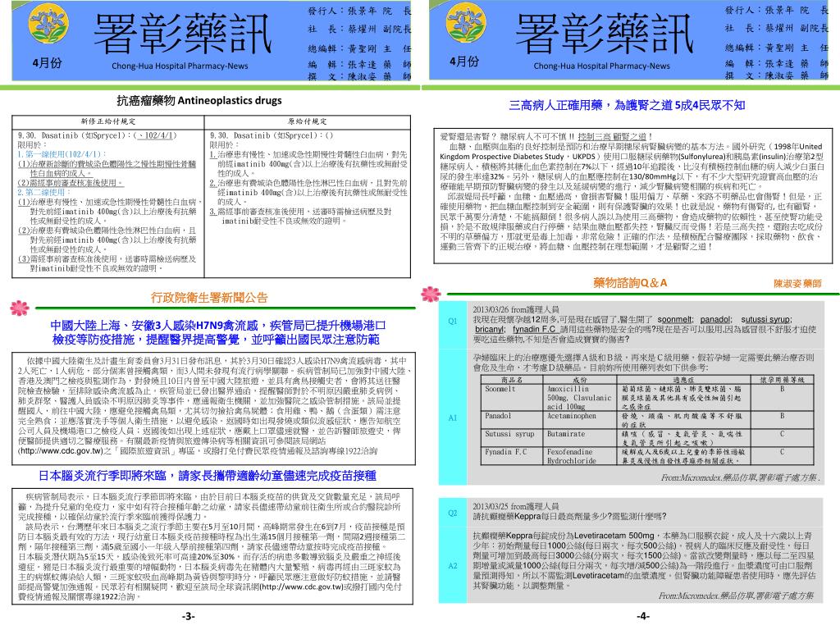Click page number -4-
Image resolution: width=840 pixels, height=630 pixels.
point(643,617)
